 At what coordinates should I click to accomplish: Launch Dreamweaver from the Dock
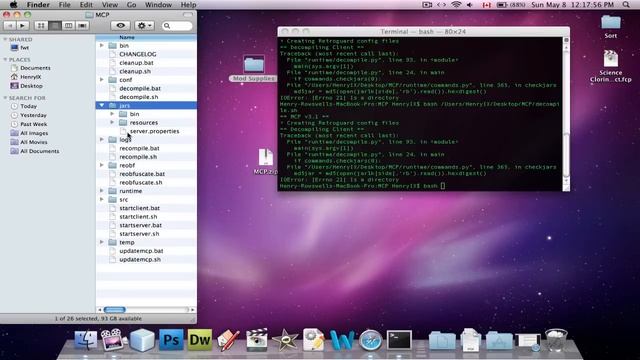[200, 340]
